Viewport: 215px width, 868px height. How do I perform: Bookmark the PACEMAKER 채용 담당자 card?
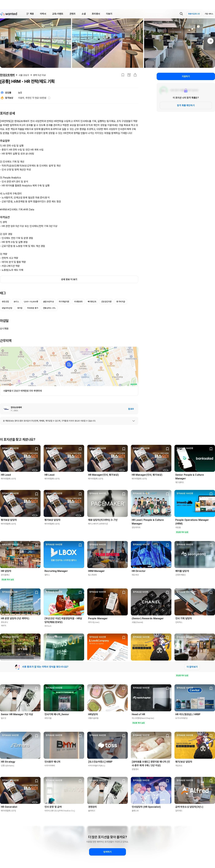click(124, 494)
